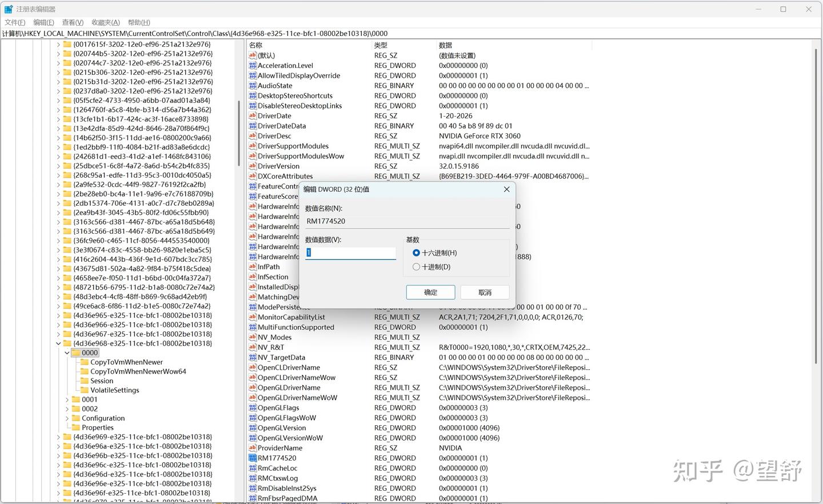This screenshot has width=823, height=504.
Task: Click the binary icon of AudioState value
Action: [253, 86]
